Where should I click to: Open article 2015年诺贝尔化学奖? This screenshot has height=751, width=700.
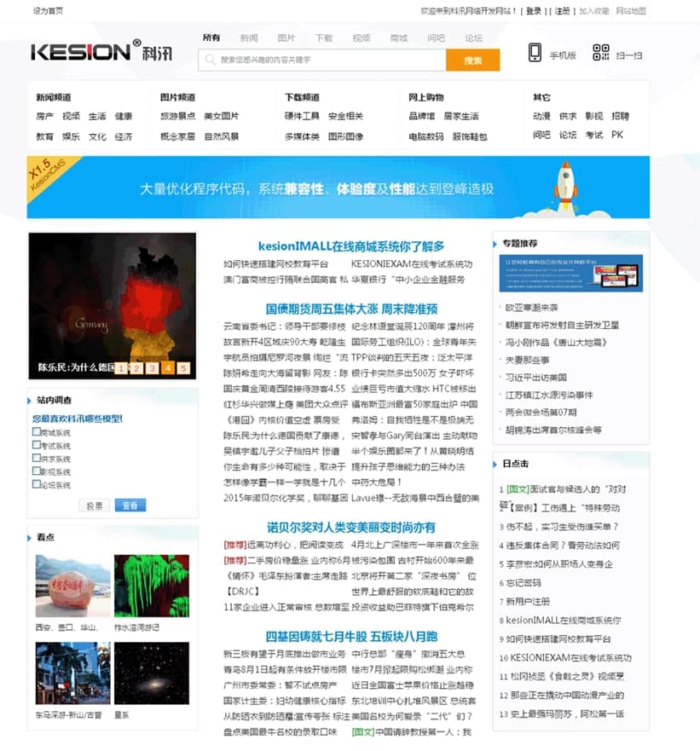pos(285,498)
